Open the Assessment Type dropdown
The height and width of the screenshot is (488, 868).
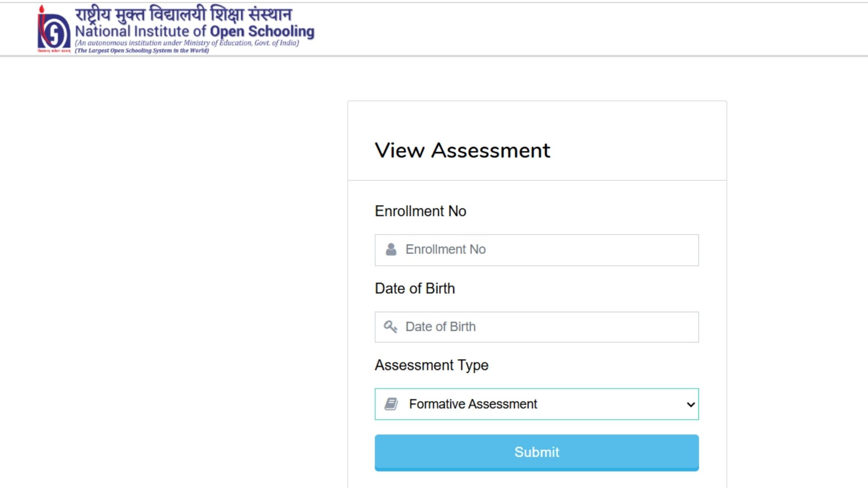coord(536,404)
